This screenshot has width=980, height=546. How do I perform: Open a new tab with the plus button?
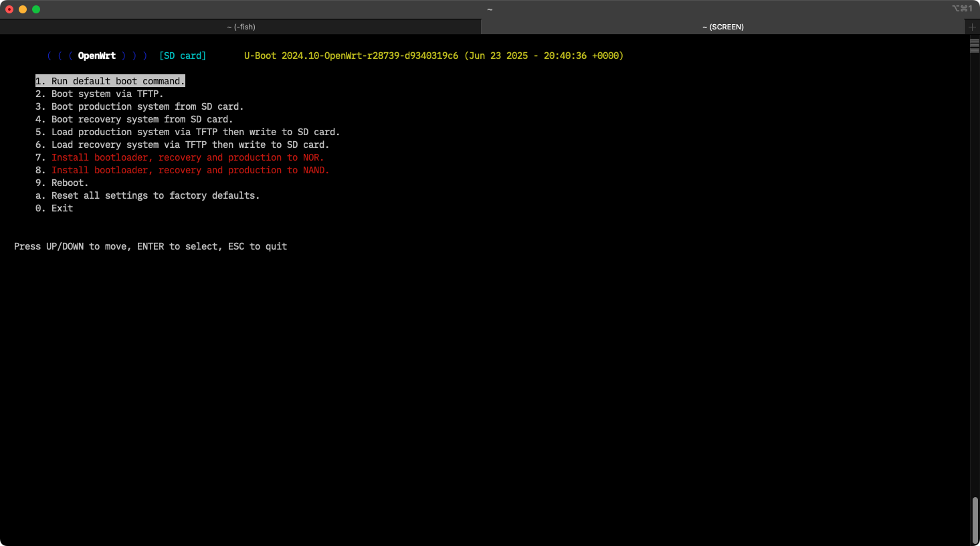pos(971,27)
